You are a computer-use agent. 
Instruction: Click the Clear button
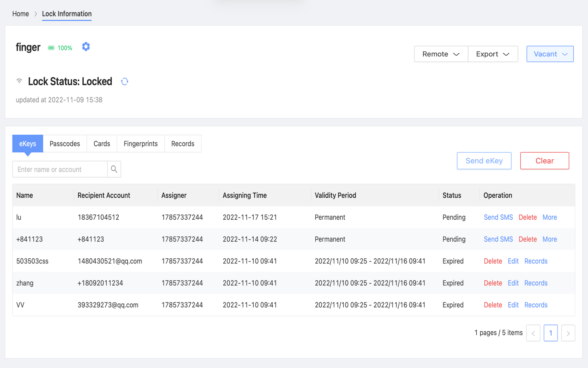pos(545,161)
